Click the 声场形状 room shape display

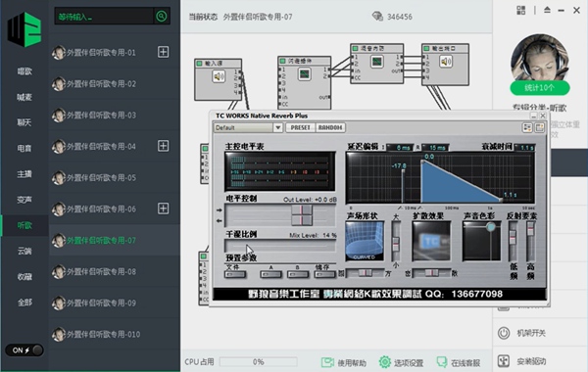(365, 241)
